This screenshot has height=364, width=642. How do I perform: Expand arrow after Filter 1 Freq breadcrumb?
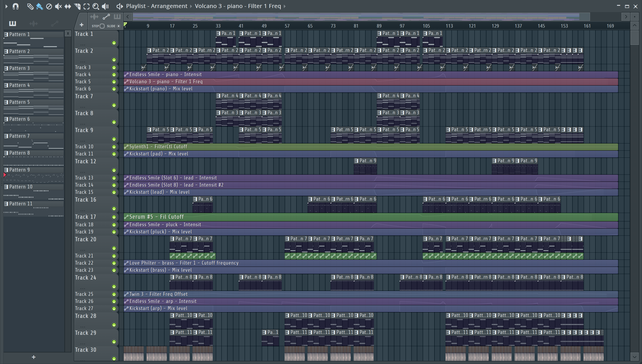(285, 6)
